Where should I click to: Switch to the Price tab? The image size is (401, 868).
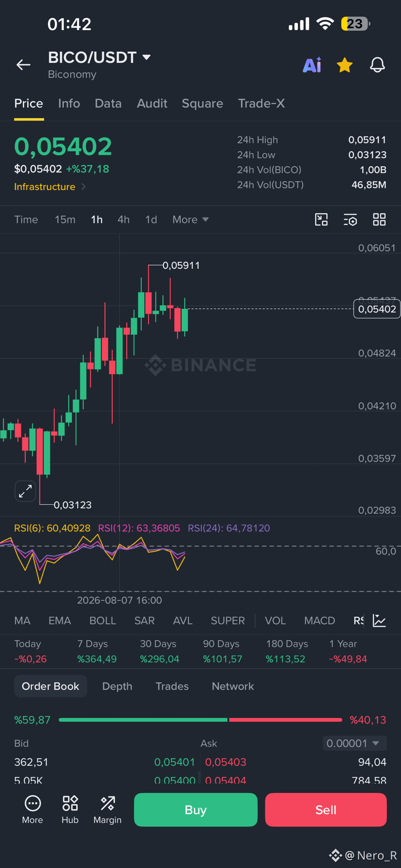point(29,103)
